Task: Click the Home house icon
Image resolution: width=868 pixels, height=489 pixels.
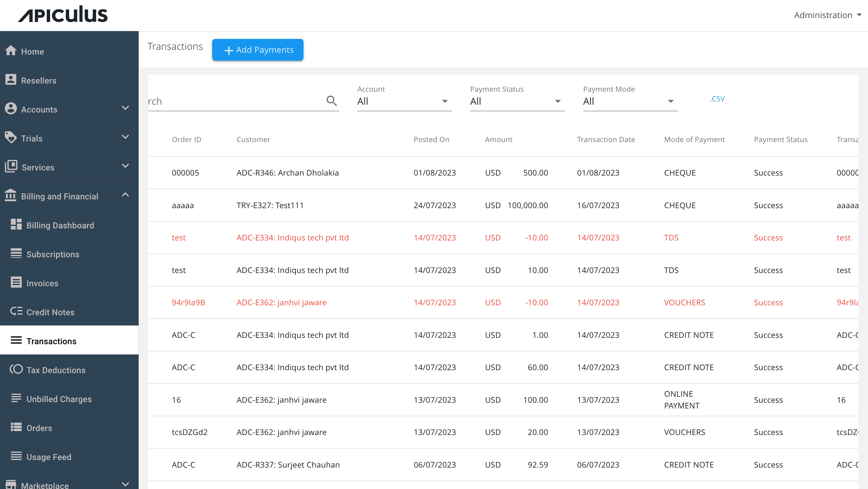Action: 11,51
